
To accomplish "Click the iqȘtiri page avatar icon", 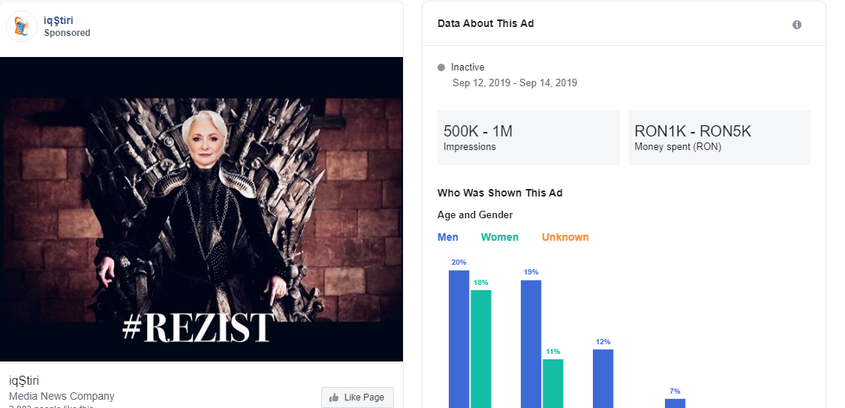I will 22,27.
